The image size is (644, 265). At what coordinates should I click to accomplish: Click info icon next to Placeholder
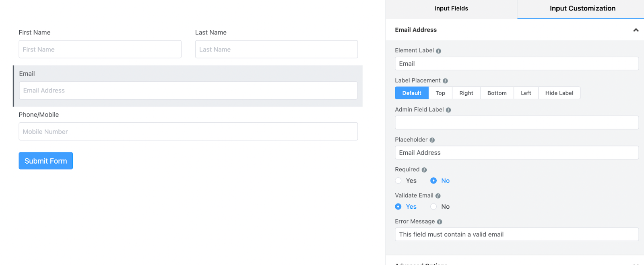(x=432, y=140)
